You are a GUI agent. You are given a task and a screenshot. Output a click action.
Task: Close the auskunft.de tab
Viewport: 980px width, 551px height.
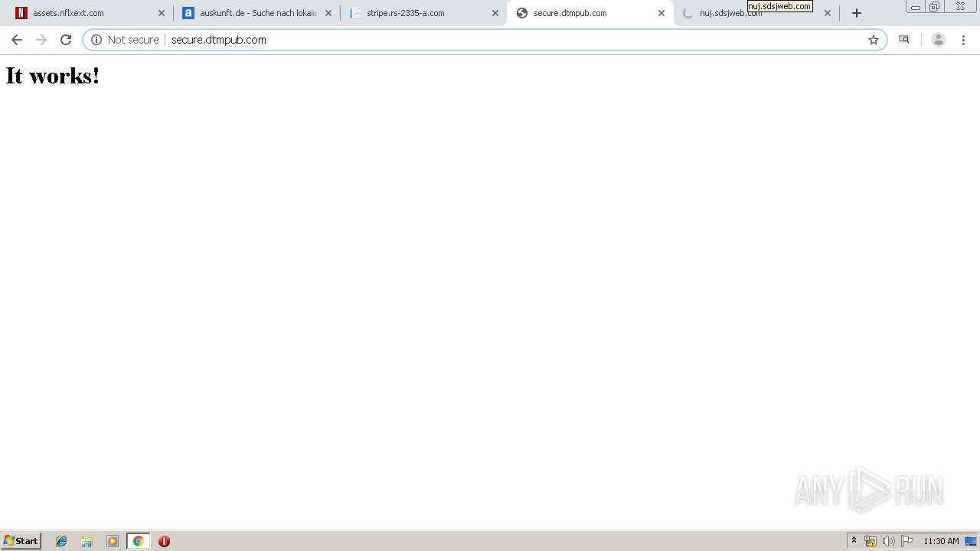328,13
